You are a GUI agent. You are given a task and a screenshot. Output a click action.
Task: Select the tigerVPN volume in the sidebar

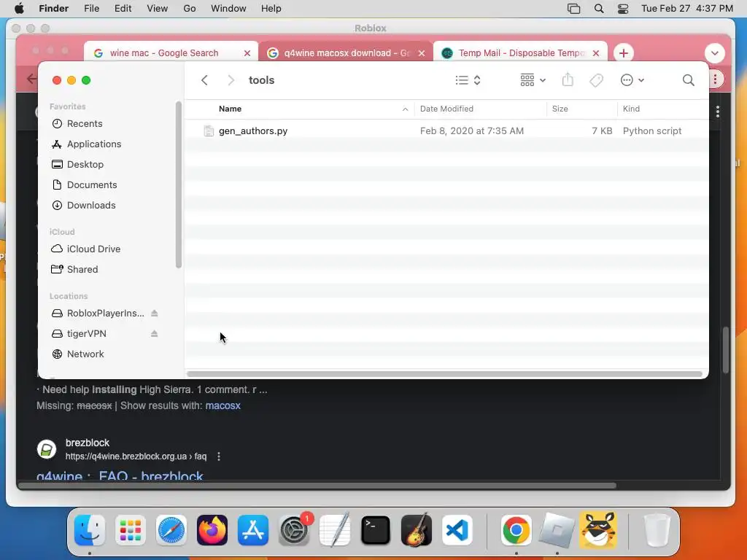point(86,334)
